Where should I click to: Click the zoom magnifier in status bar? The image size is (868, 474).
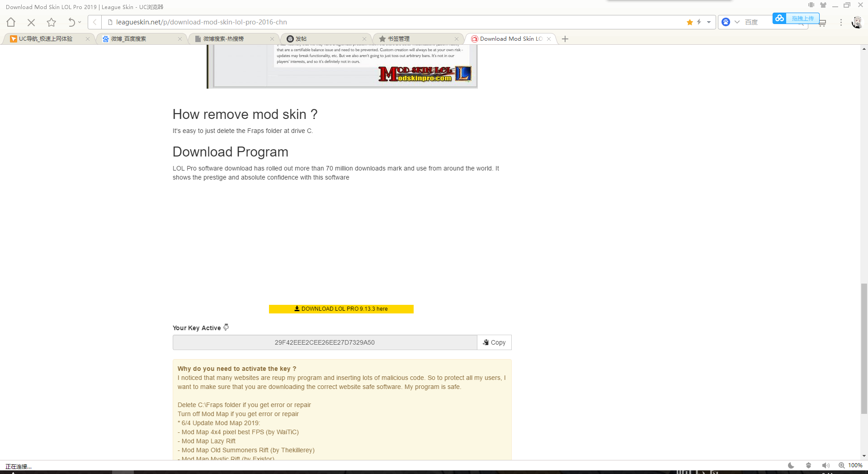coord(842,465)
